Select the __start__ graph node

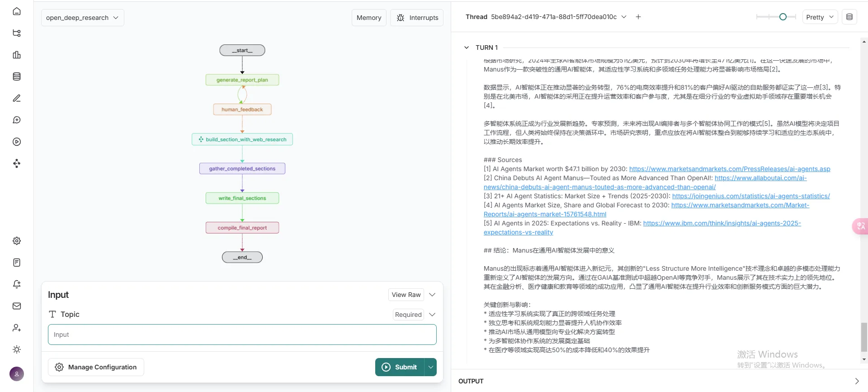pyautogui.click(x=242, y=50)
